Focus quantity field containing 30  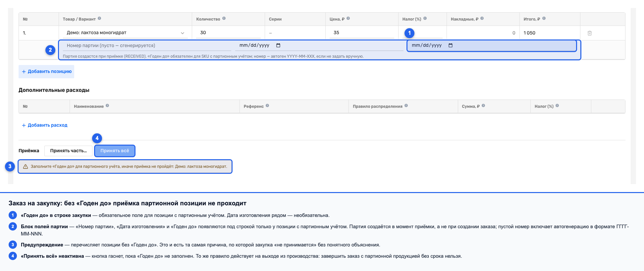click(x=228, y=33)
